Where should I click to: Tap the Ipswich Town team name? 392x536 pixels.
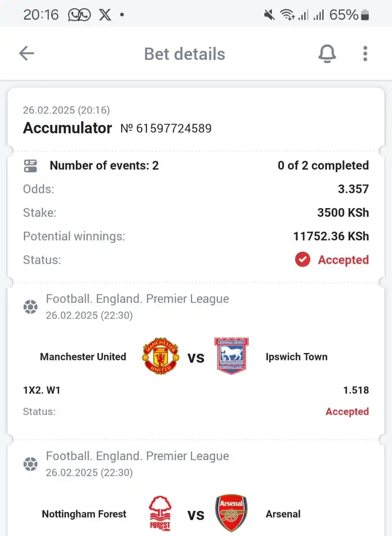297,357
